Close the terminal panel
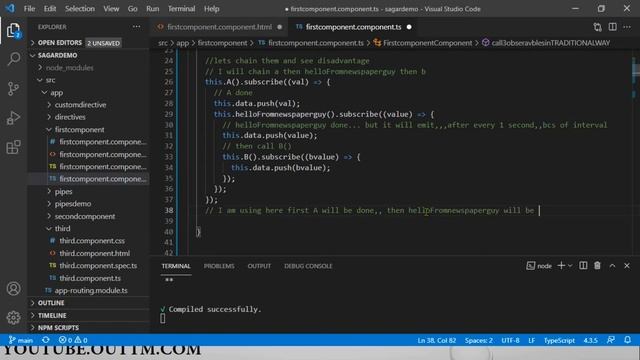Image resolution: width=640 pixels, height=360 pixels. pos(627,266)
